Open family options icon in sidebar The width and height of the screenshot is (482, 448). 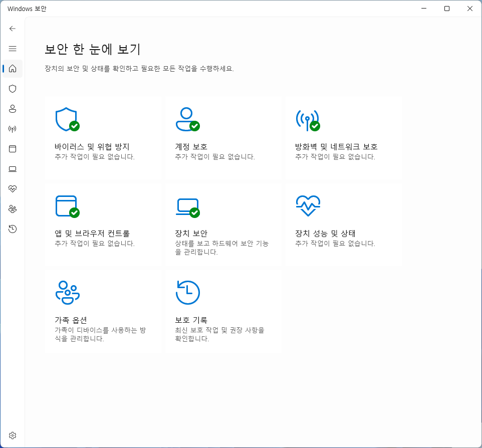pos(13,209)
